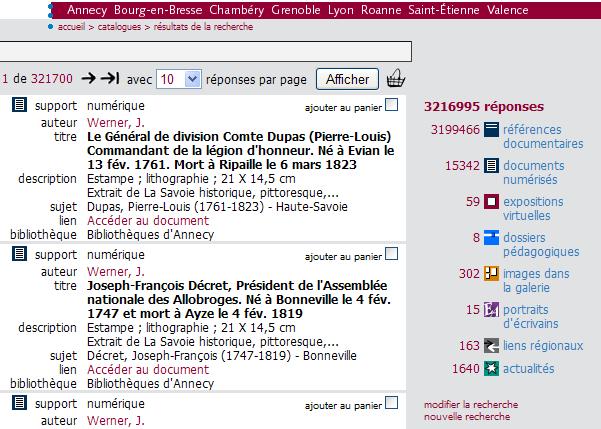
Task: Check 'ajouter au panier' for Général Dupas
Action: click(391, 105)
